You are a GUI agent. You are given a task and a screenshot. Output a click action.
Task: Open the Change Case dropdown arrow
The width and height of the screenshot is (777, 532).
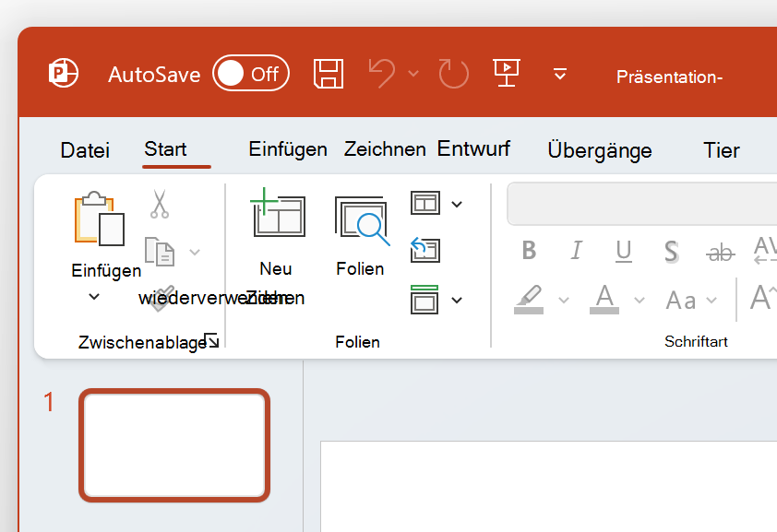711,300
